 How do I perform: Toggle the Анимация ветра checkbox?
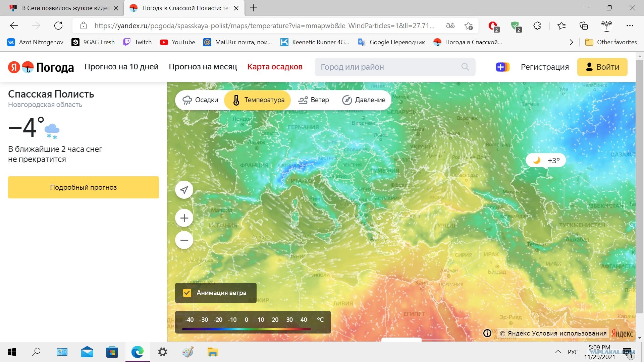tap(187, 293)
